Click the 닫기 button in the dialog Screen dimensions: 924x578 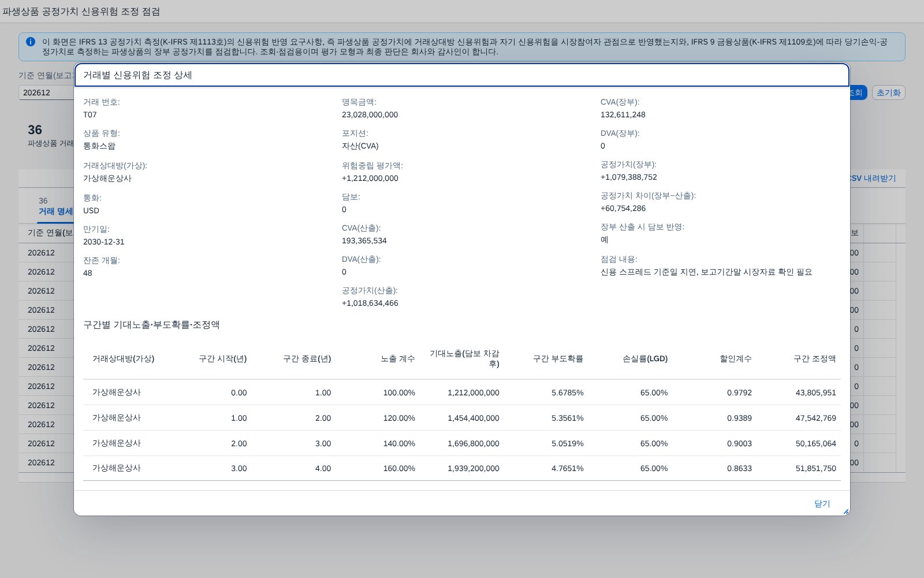(x=822, y=503)
